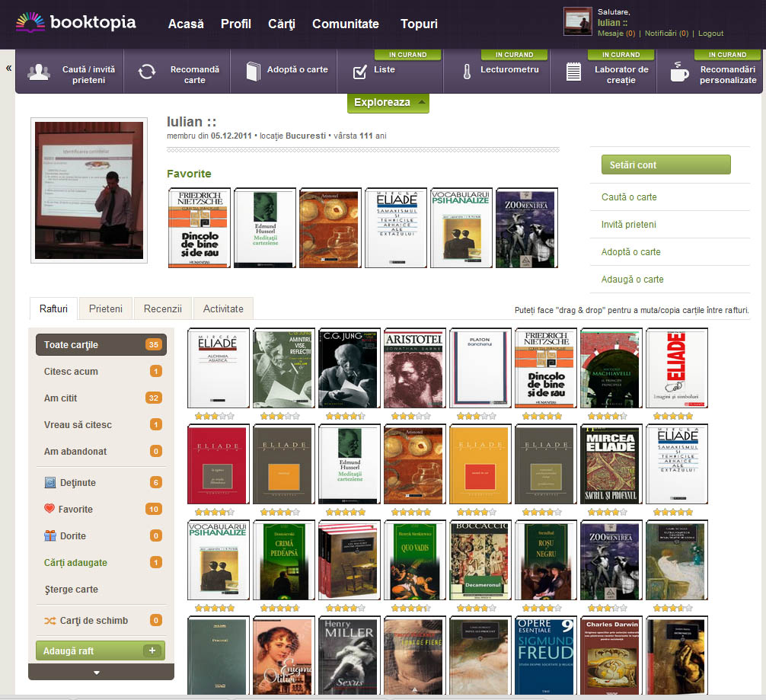Click the Iulian :: username in header
This screenshot has height=700, width=766.
pos(612,23)
